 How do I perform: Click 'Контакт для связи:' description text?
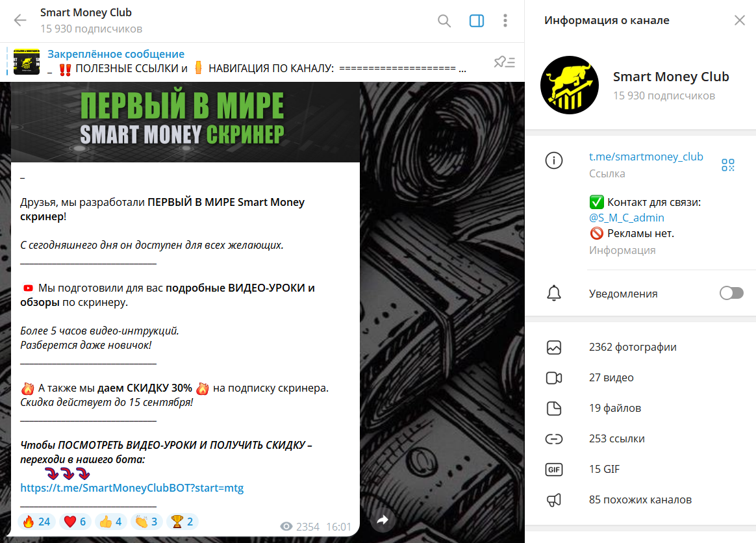[654, 202]
